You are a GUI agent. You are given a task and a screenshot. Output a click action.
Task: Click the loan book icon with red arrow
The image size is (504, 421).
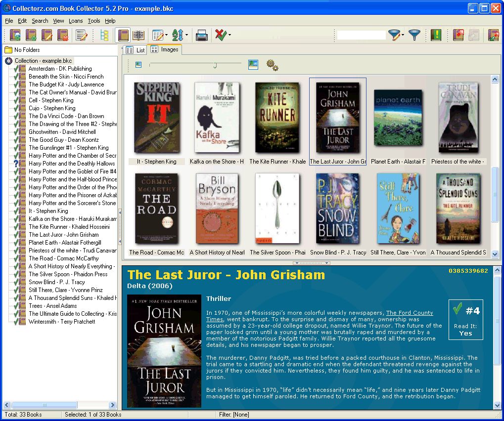click(x=458, y=35)
